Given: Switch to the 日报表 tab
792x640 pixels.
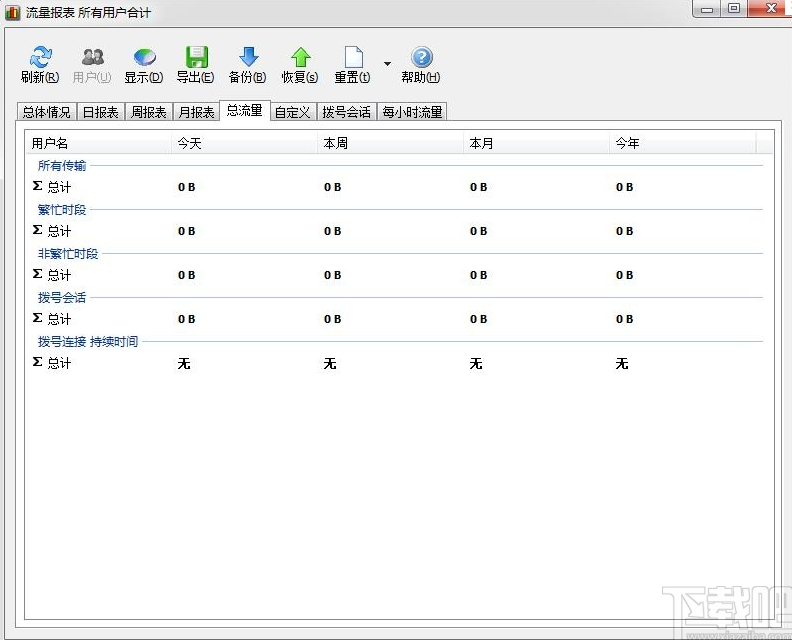Looking at the screenshot, I should point(100,112).
